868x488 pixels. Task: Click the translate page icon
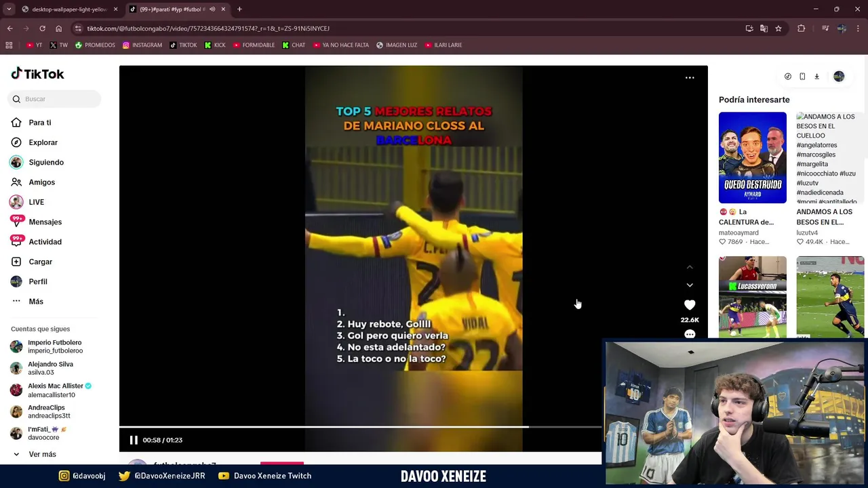click(764, 28)
